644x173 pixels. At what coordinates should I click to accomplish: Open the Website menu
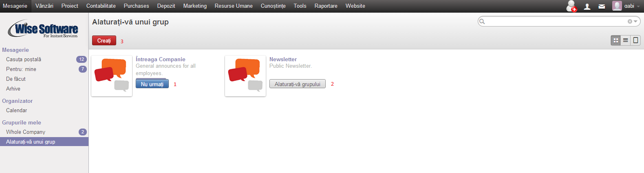coord(355,6)
